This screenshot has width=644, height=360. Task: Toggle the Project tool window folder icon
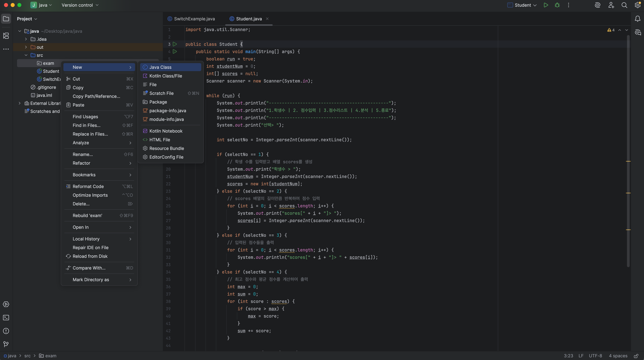pyautogui.click(x=6, y=19)
